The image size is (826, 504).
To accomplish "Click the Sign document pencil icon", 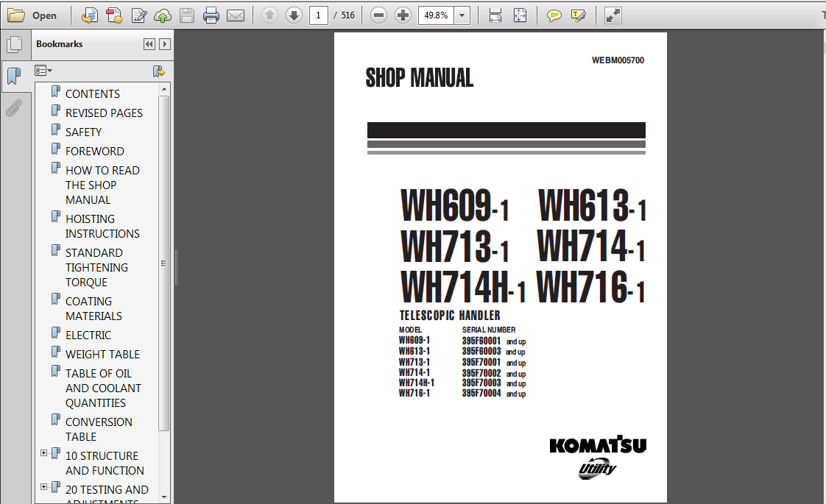I will tap(138, 15).
